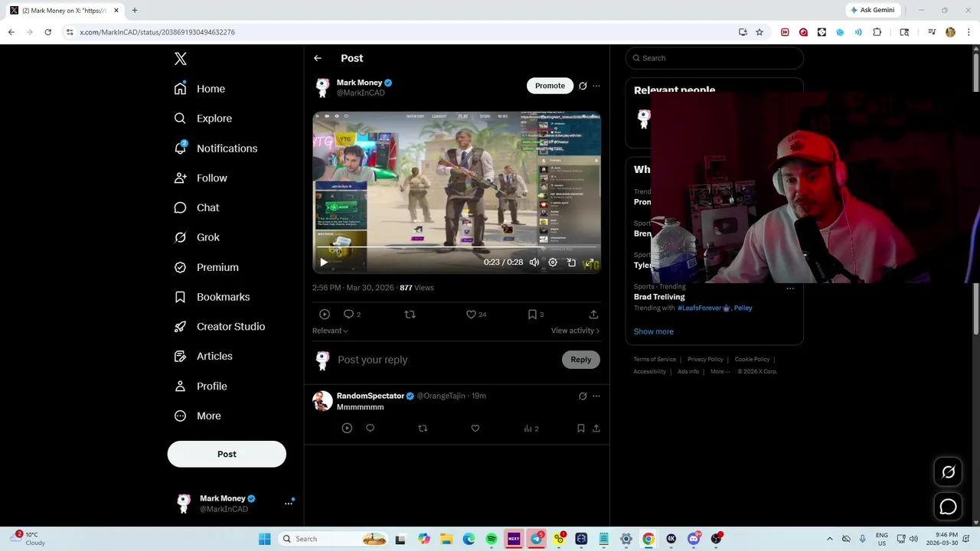Screen dimensions: 980x551
Task: Toggle fullscreen on the video
Action: pyautogui.click(x=590, y=262)
